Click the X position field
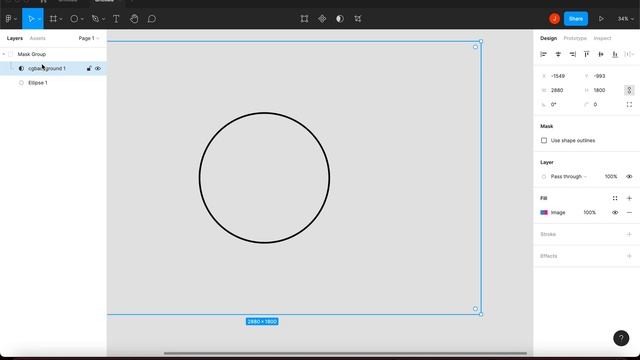This screenshot has width=640, height=360. (558, 76)
